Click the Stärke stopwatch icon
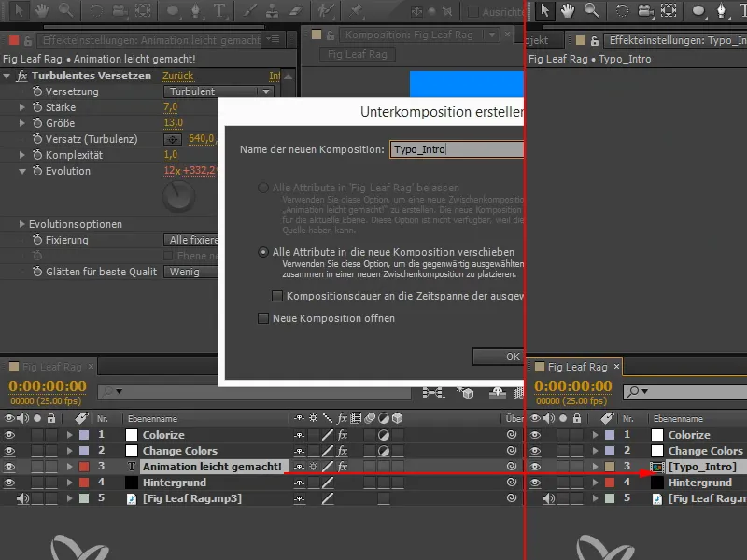The height and width of the screenshot is (560, 747). [x=37, y=107]
